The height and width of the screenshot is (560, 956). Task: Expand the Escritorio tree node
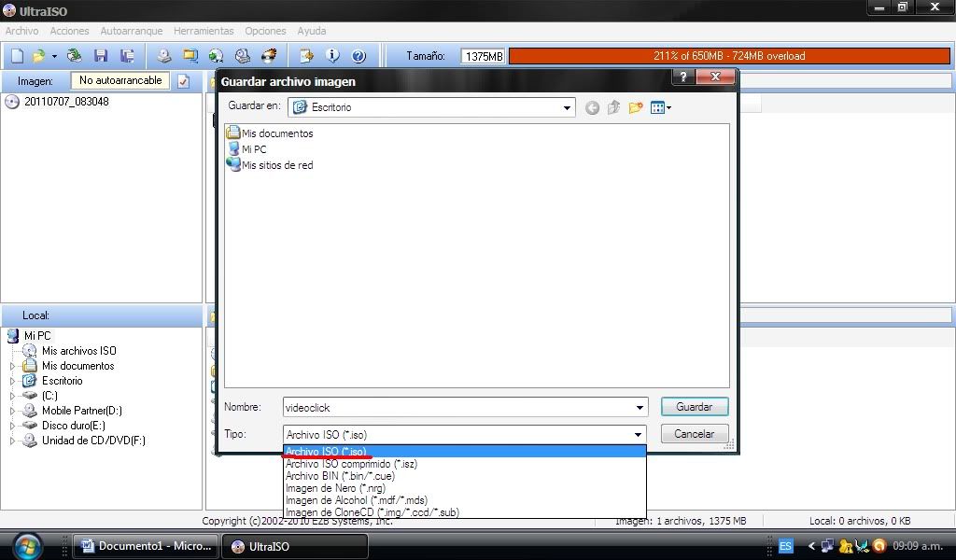coord(12,381)
